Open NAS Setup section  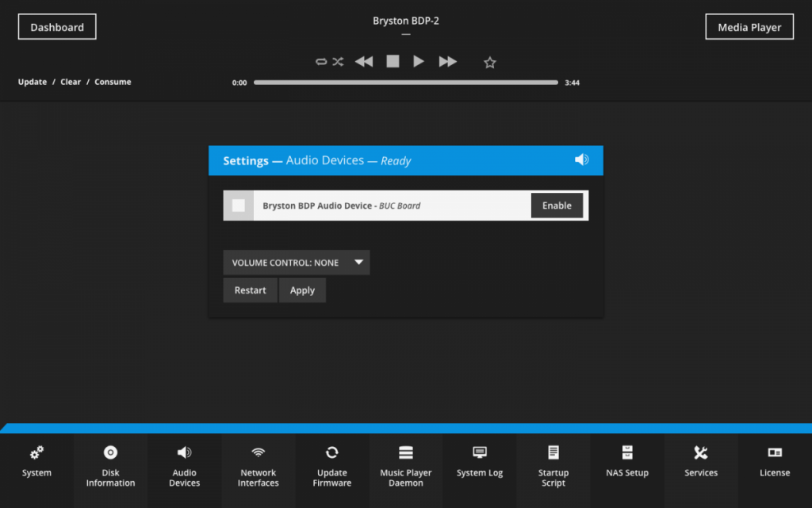coord(627,471)
